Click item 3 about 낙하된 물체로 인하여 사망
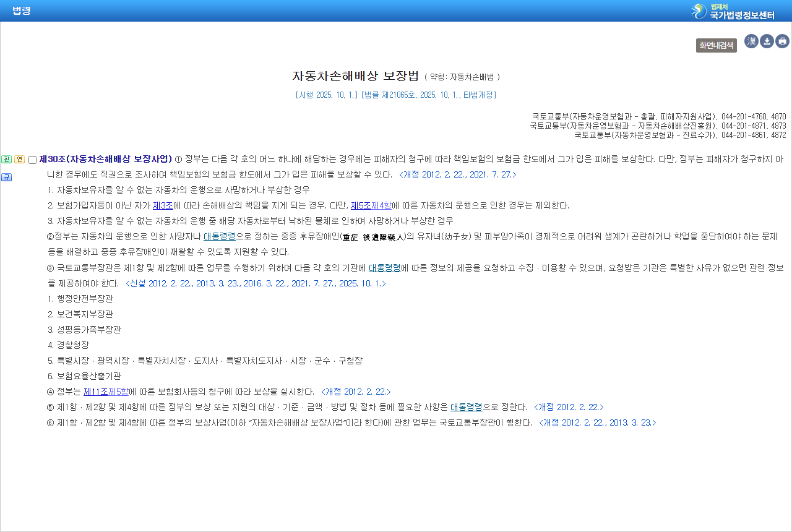 pos(251,221)
